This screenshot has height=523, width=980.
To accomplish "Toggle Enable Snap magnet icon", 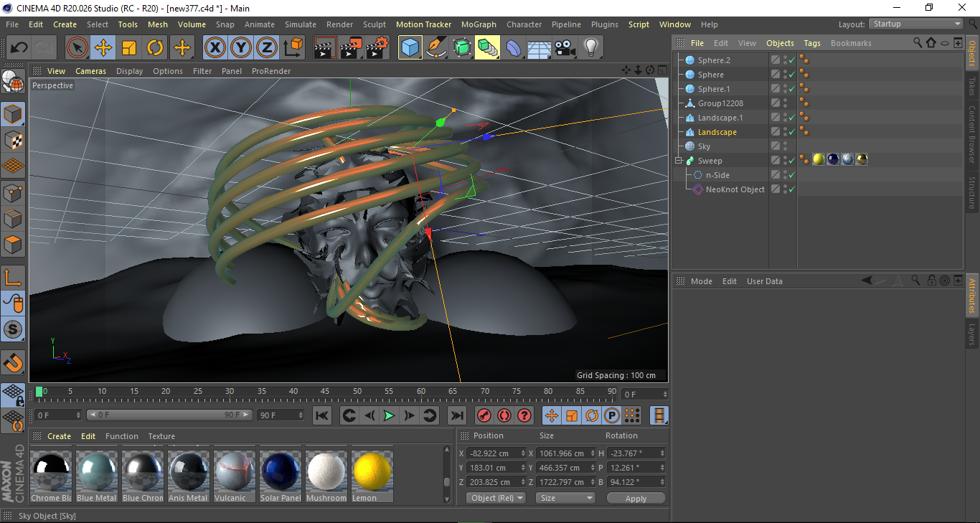I will click(13, 362).
